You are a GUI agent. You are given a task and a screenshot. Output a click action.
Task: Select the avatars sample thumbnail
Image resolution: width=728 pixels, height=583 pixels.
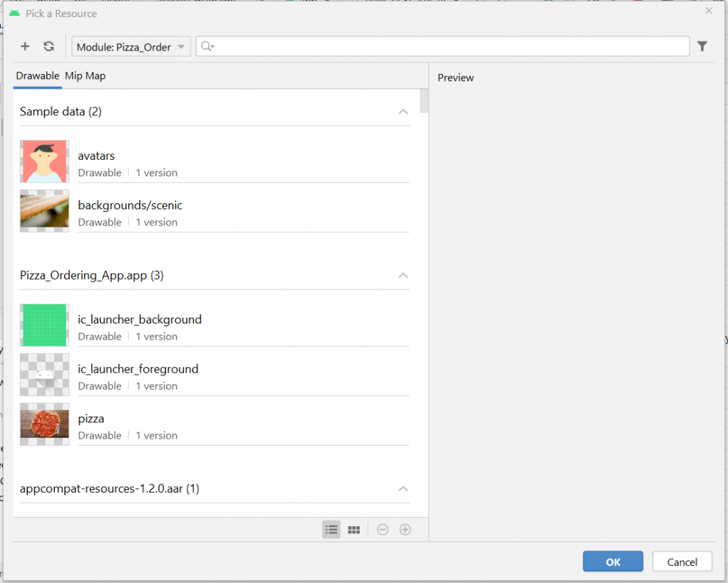pos(45,161)
